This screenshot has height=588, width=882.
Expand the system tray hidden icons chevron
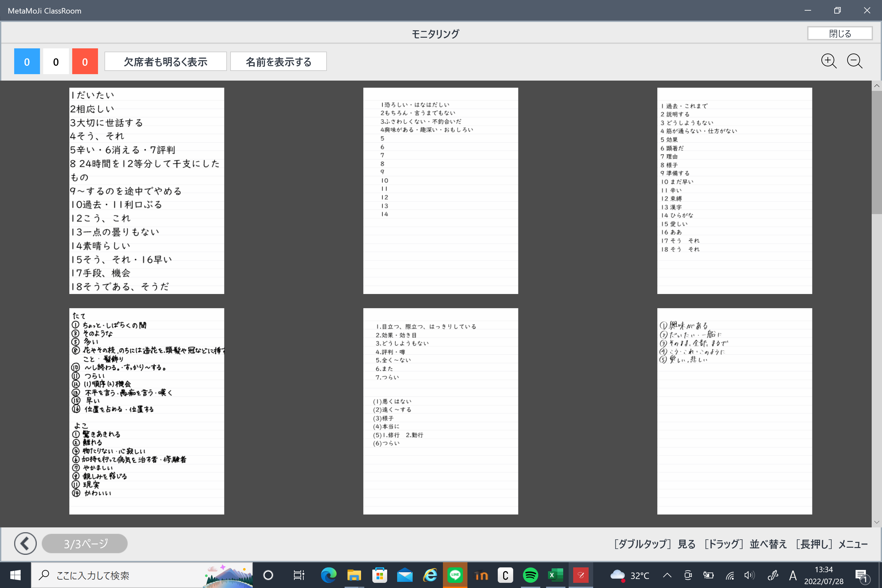click(667, 575)
